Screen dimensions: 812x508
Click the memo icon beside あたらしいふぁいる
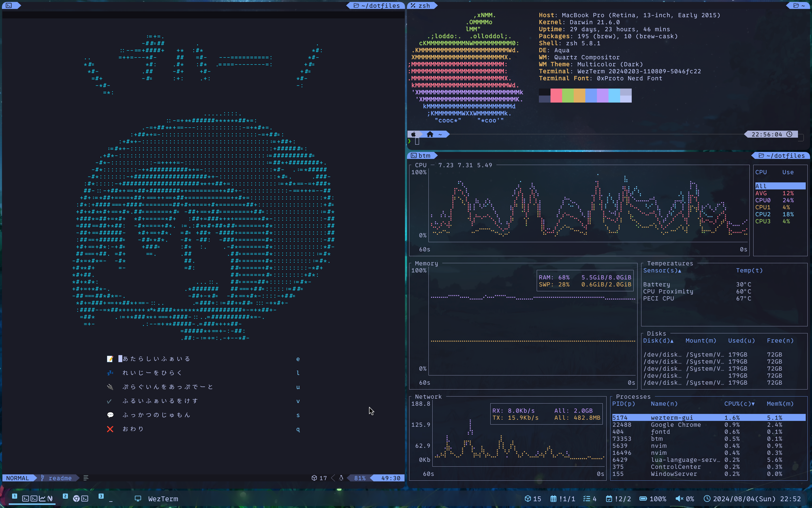[110, 359]
